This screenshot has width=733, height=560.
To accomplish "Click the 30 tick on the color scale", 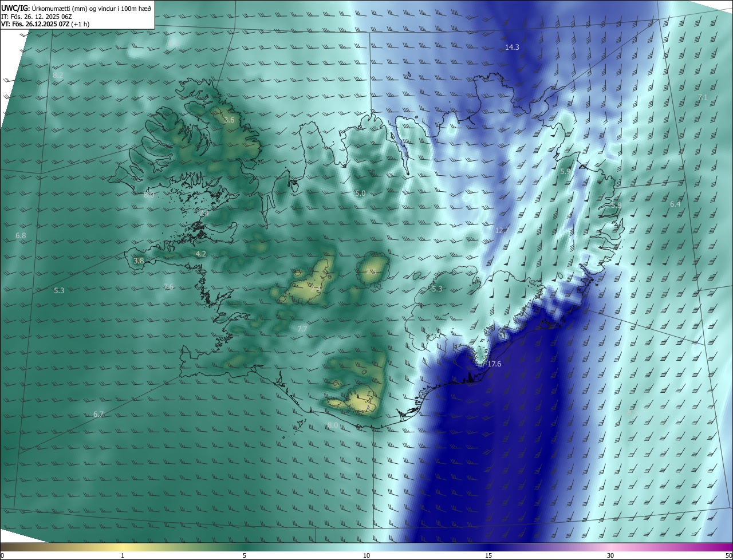I will tap(610, 555).
